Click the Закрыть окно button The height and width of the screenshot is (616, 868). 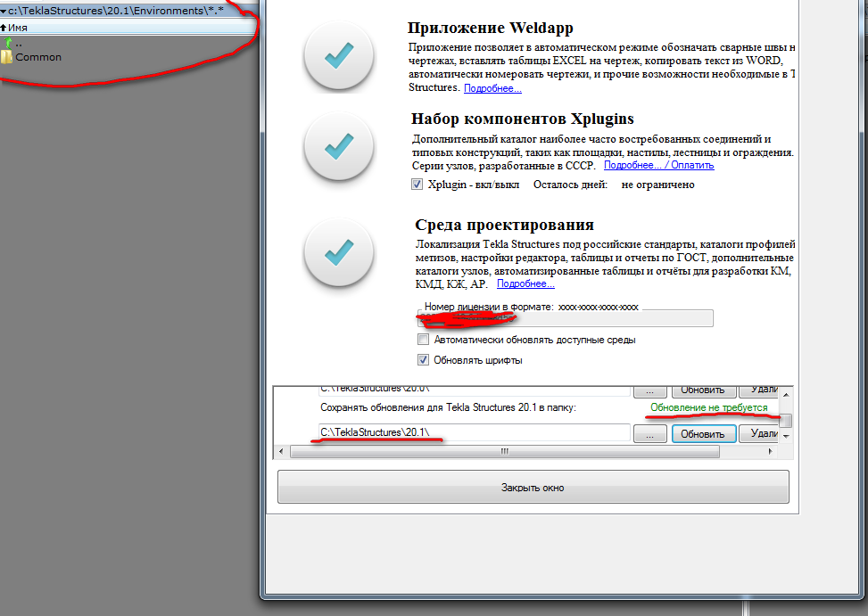(533, 487)
